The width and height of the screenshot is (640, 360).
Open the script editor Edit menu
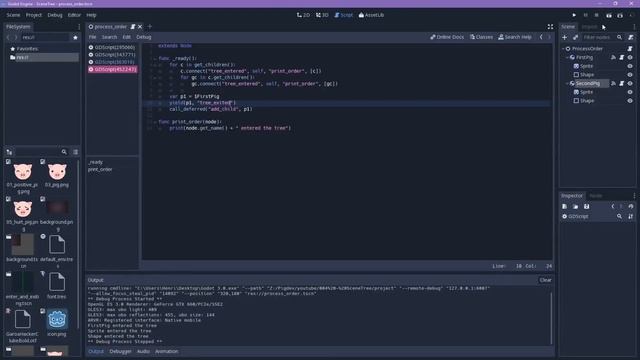[x=127, y=37]
